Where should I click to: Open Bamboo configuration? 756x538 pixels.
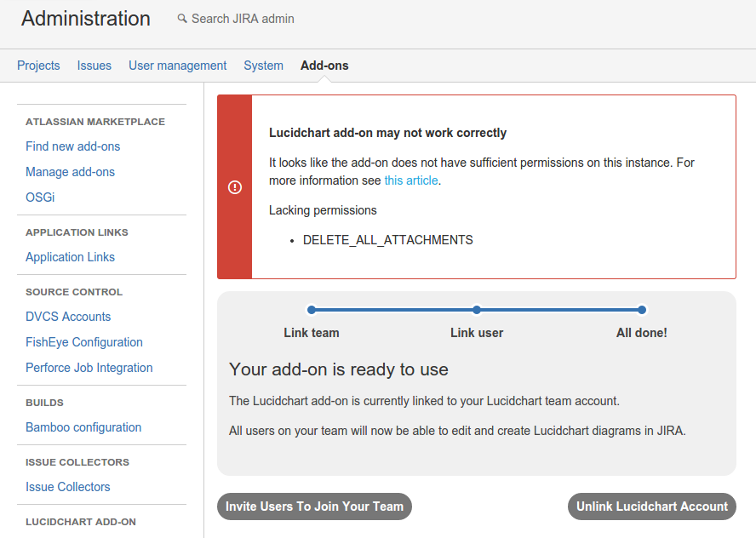pyautogui.click(x=83, y=427)
